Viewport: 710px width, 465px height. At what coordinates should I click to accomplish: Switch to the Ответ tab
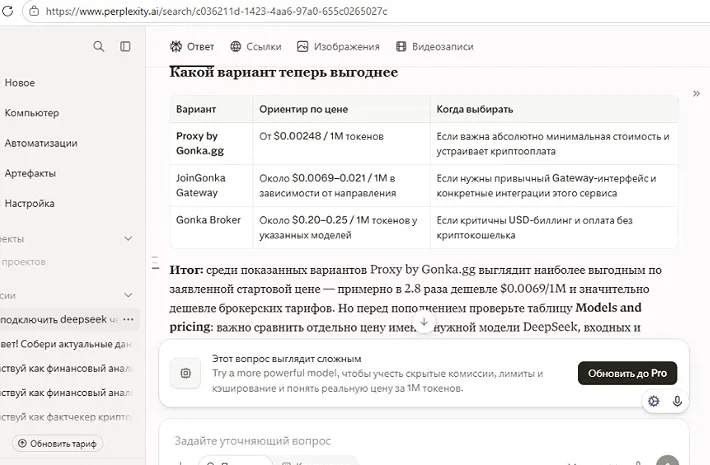click(x=192, y=47)
